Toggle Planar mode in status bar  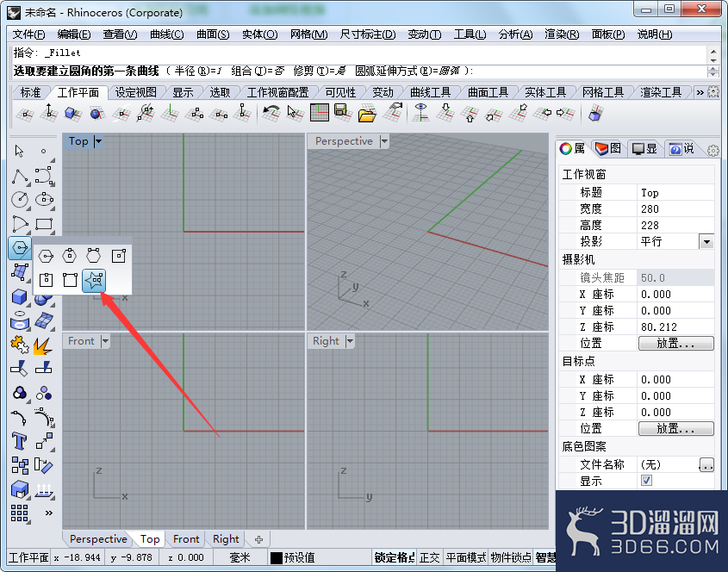[466, 557]
